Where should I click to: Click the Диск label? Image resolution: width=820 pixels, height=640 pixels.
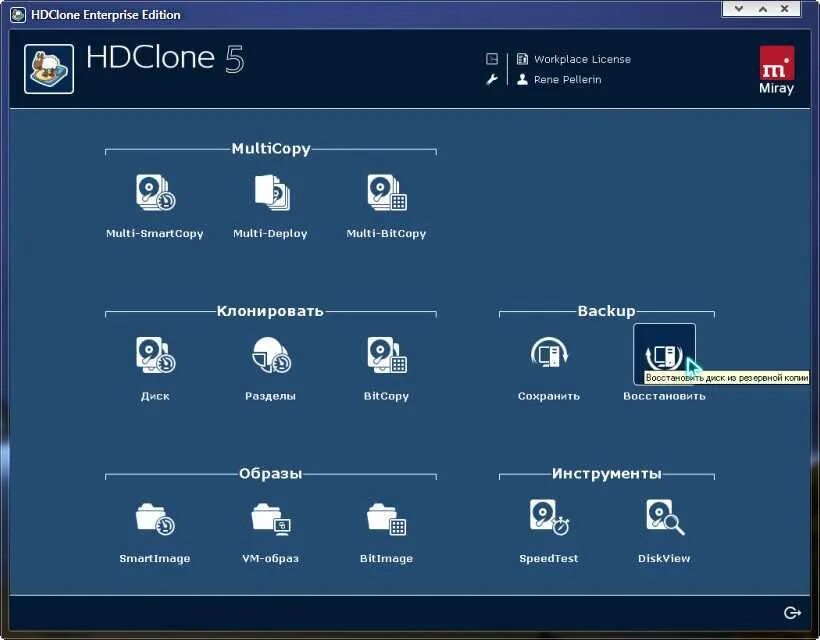click(155, 396)
